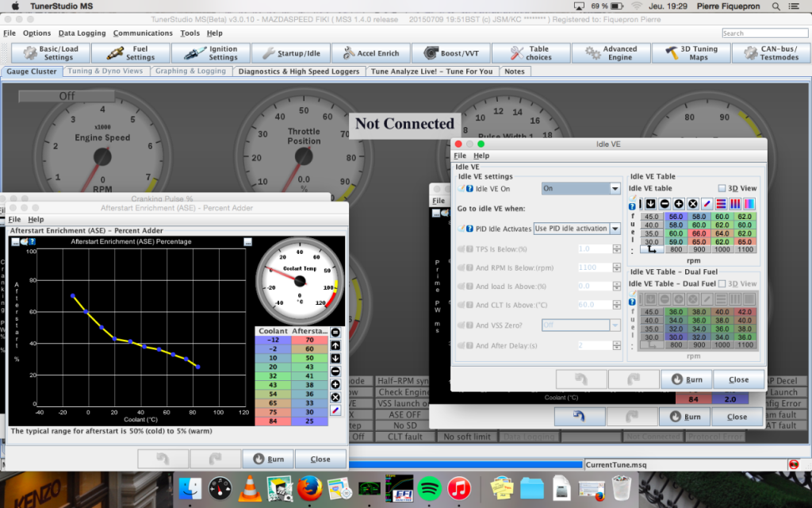Click interpolate icon in Idle VE table toolbar
Viewport: 812px width, 508px height.
(707, 204)
